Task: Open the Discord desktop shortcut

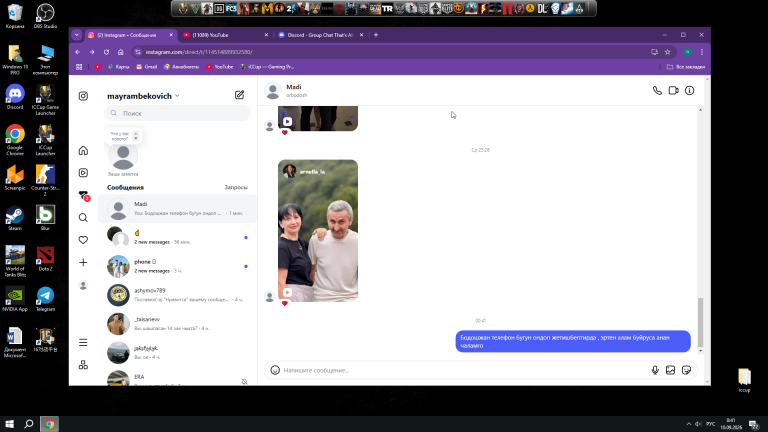Action: pos(15,97)
